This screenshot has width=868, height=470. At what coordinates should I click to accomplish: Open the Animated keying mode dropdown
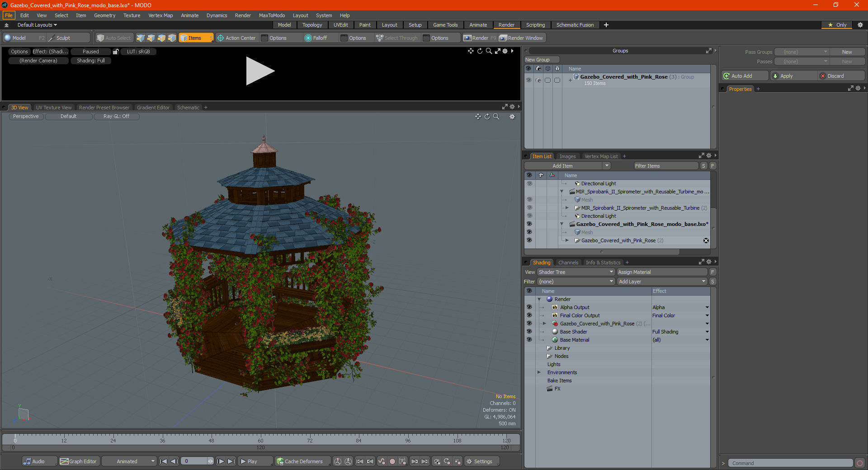point(129,461)
